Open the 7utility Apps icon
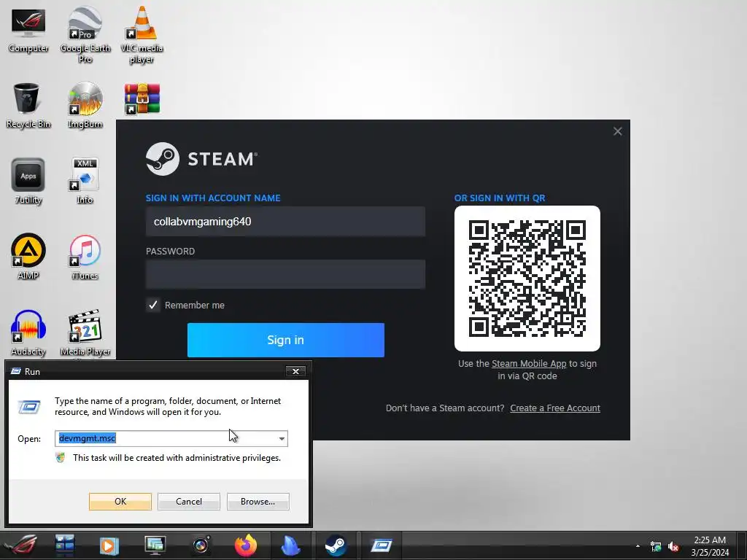This screenshot has width=747, height=560. (x=28, y=181)
